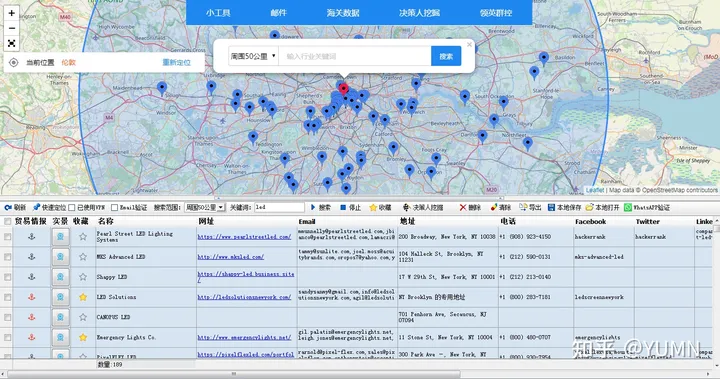Click the 停止 stop icon in toolbar
Screen dimensions: 720x379
[343, 208]
